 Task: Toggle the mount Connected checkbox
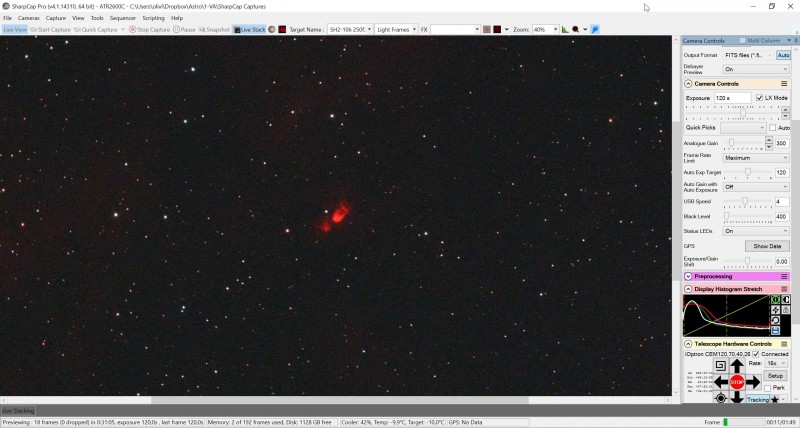click(x=756, y=354)
